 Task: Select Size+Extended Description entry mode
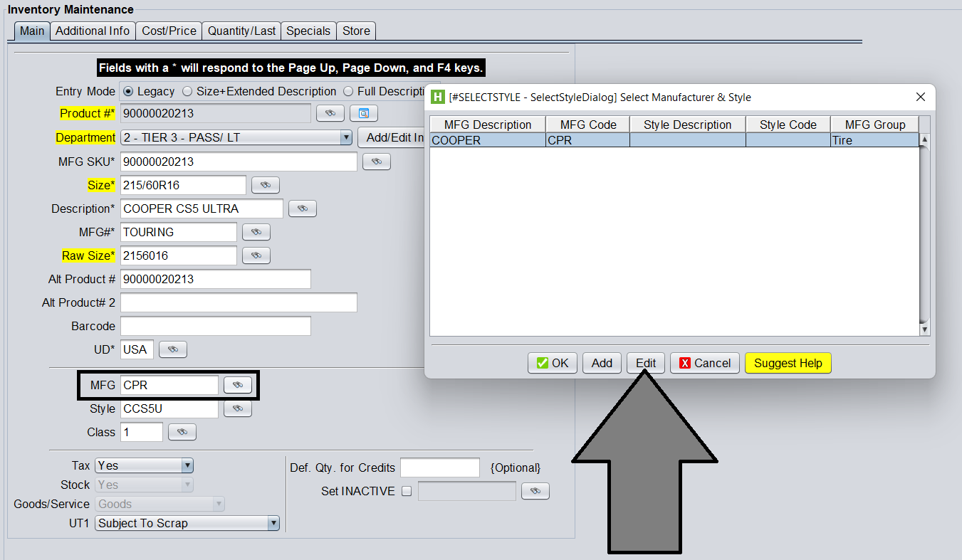pos(187,91)
